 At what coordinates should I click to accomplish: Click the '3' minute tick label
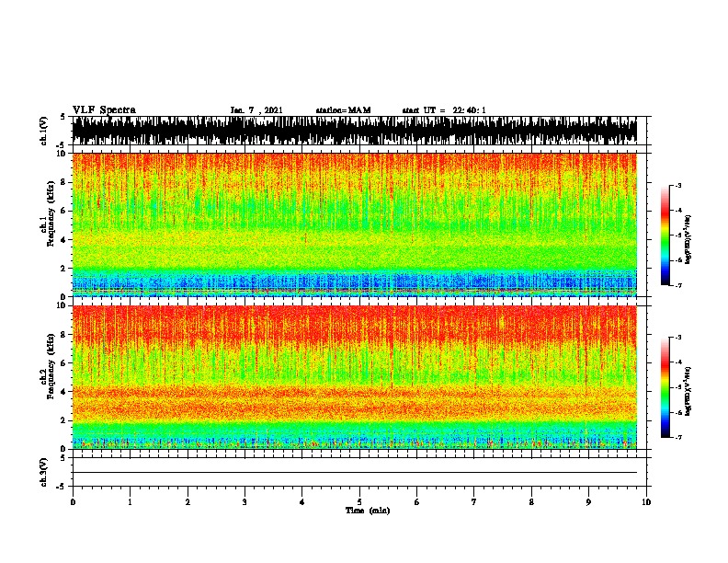[245, 502]
